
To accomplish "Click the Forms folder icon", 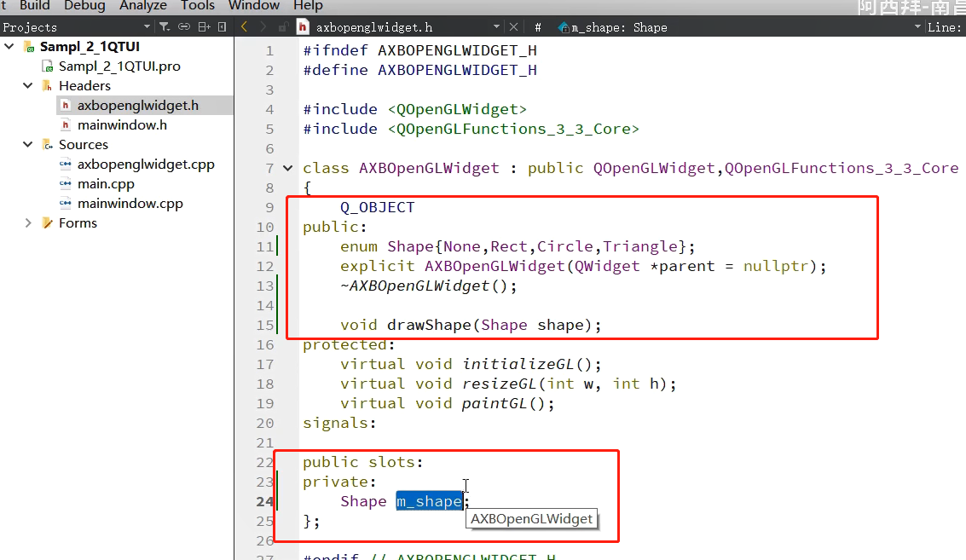I will click(48, 223).
